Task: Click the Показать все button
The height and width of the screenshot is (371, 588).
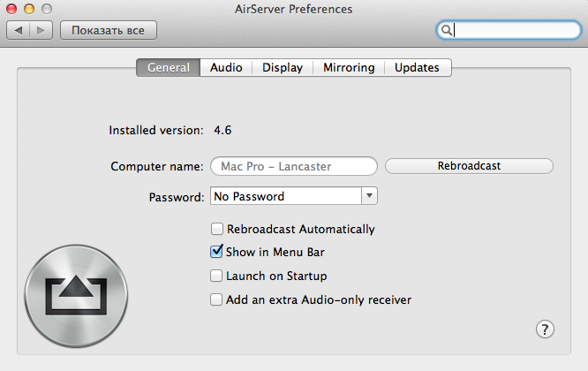Action: [x=108, y=30]
